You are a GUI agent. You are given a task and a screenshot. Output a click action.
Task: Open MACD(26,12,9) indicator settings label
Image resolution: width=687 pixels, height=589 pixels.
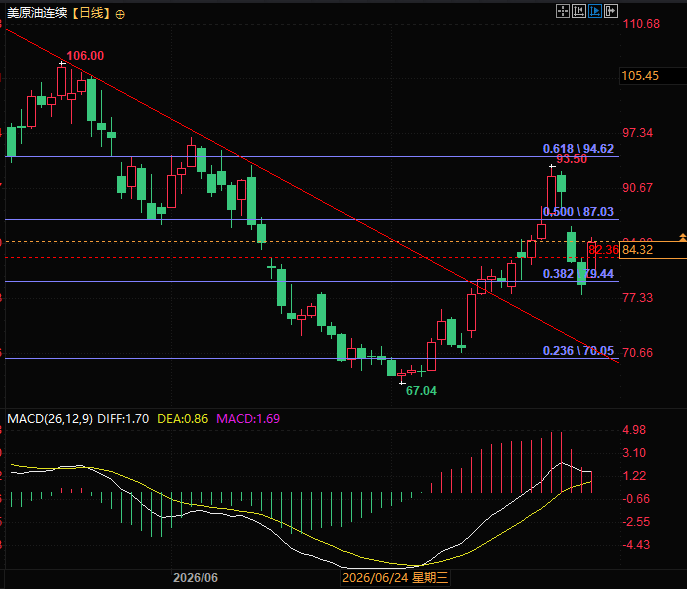pyautogui.click(x=50, y=419)
